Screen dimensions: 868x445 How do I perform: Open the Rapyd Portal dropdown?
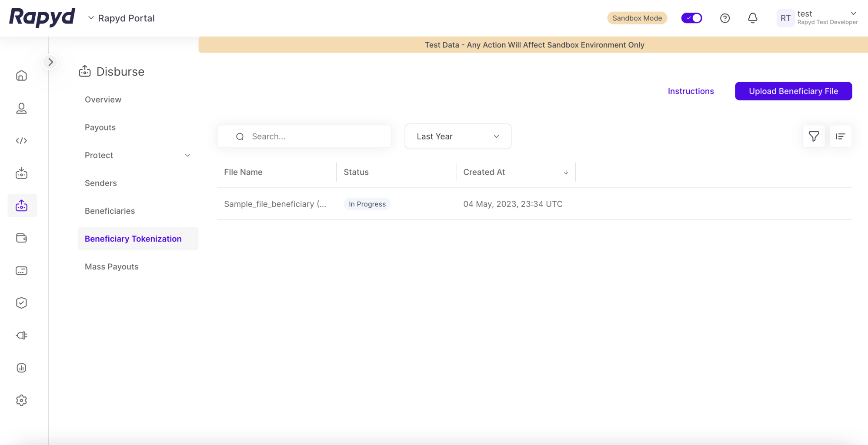point(121,18)
